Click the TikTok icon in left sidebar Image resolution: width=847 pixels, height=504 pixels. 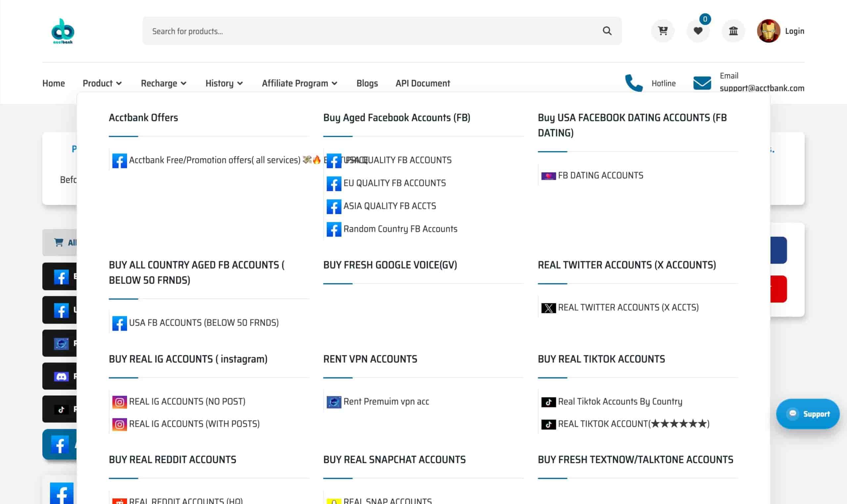coord(61,410)
